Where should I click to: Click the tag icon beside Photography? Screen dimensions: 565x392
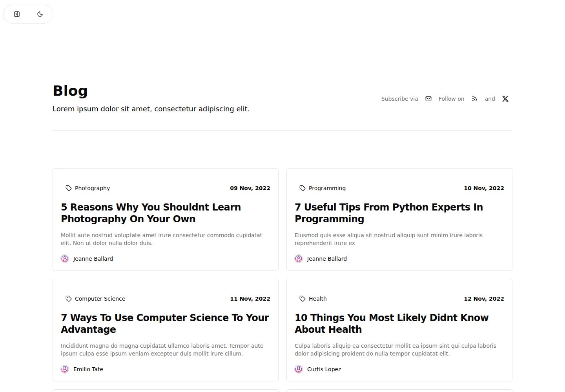69,188
